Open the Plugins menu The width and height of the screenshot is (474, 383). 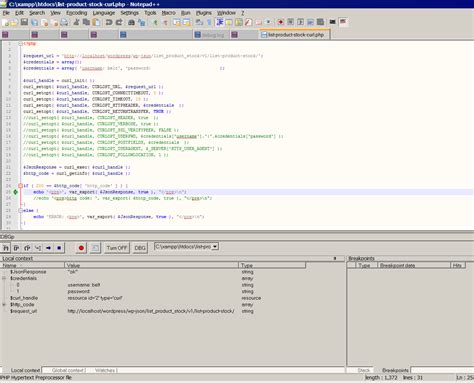pos(203,13)
